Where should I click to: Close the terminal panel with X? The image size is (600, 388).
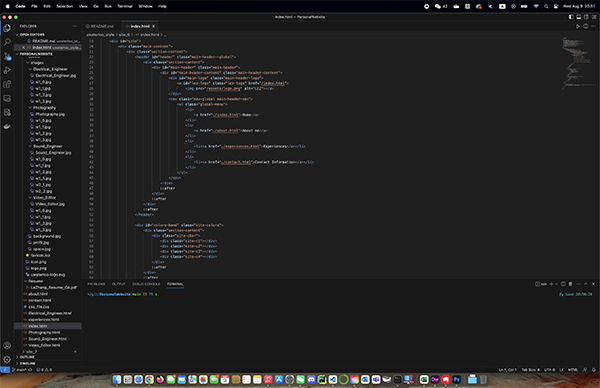(x=593, y=284)
